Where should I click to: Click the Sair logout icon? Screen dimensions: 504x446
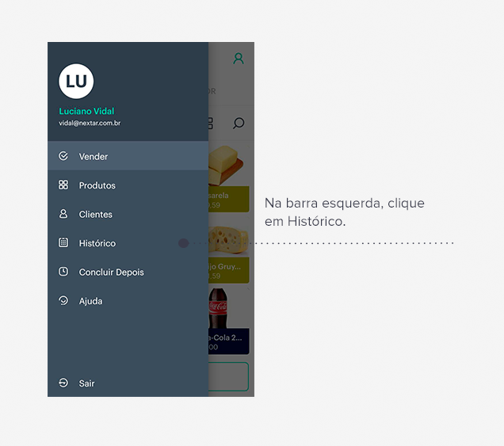pos(63,383)
